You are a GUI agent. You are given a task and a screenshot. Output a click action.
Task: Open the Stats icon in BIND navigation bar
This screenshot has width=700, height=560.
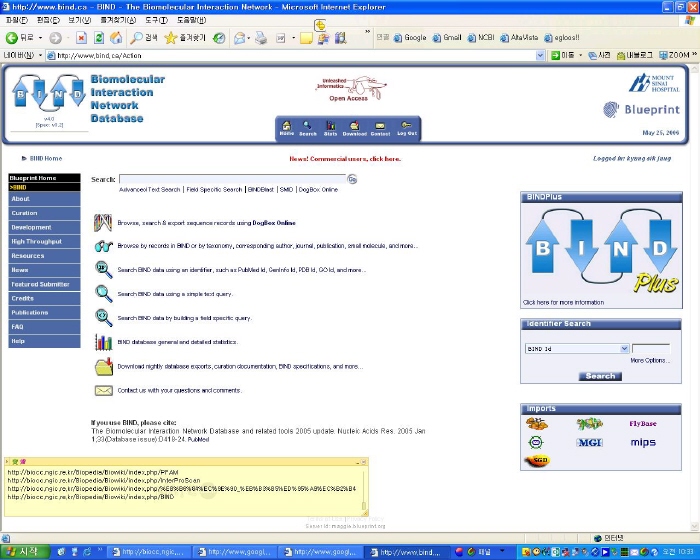pos(330,128)
